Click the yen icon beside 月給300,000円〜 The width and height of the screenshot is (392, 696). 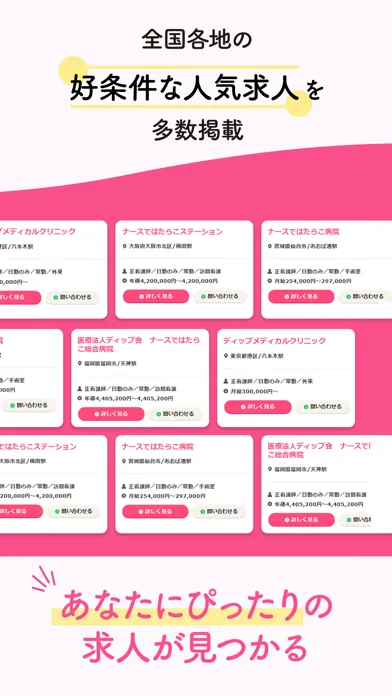point(226,391)
